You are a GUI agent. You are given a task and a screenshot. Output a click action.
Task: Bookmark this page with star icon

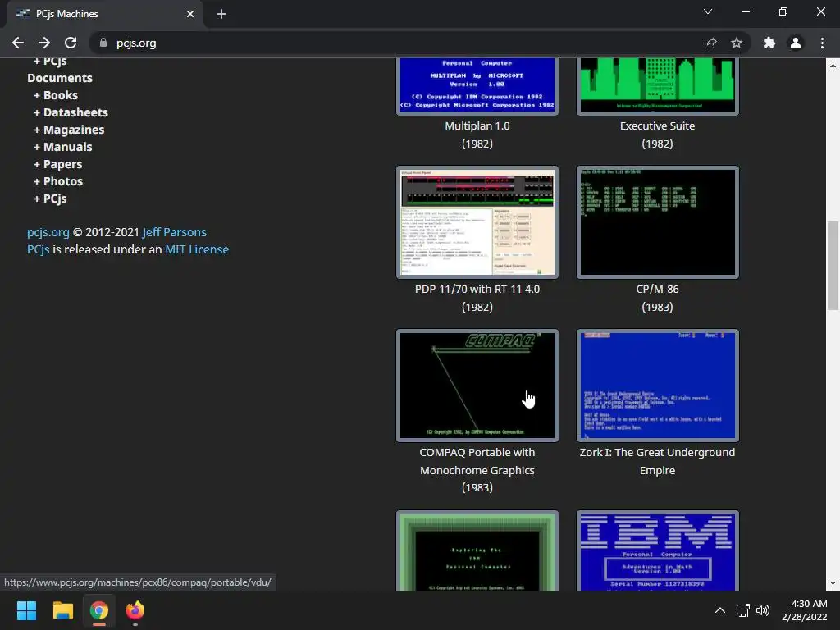point(737,43)
